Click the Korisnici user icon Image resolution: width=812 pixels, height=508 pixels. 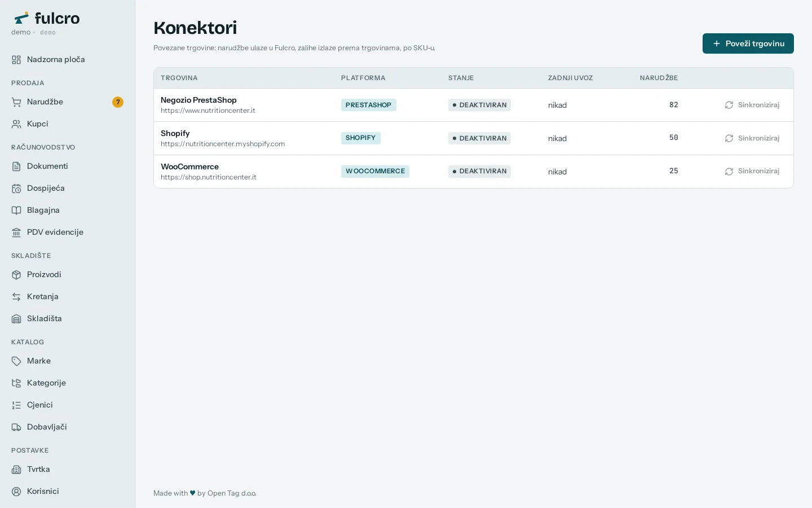(16, 492)
